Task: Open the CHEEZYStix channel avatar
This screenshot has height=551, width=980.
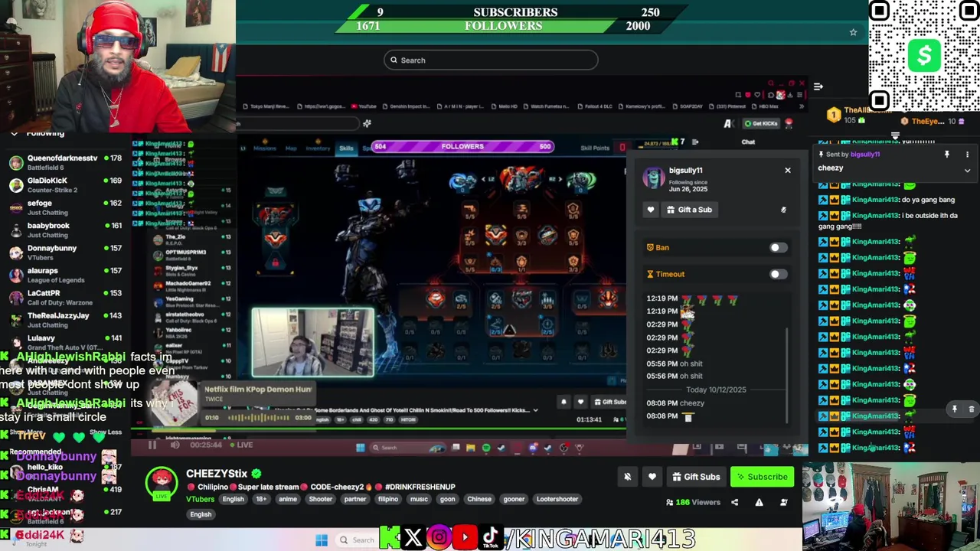Action: click(x=162, y=484)
